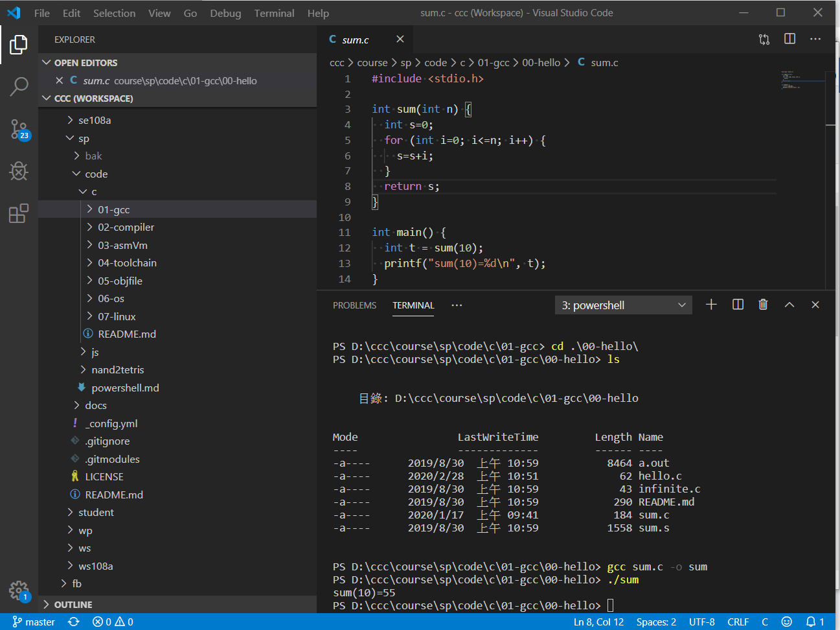Open the Terminal menu
The height and width of the screenshot is (630, 840).
coord(274,13)
